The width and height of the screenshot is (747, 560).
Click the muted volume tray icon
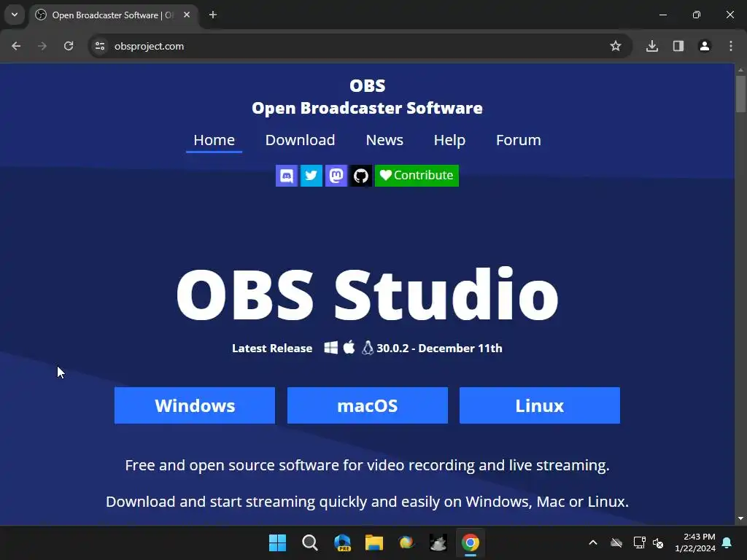[x=659, y=542]
